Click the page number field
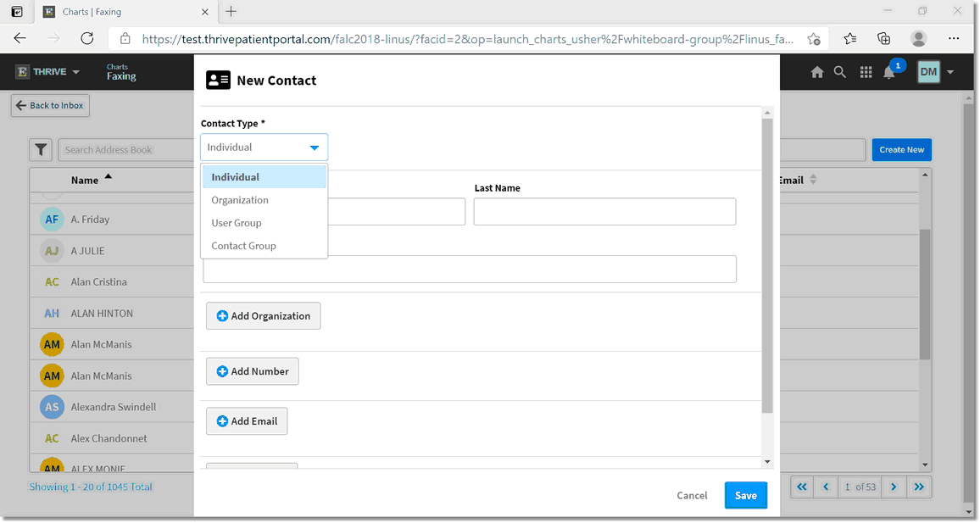 tap(848, 487)
